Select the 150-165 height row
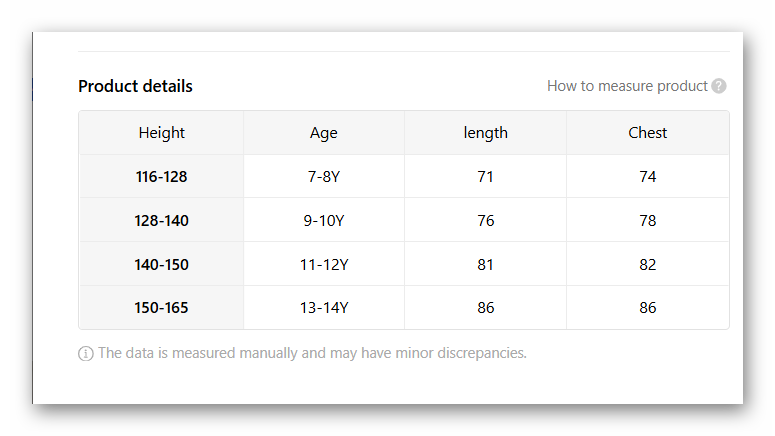 coord(162,308)
